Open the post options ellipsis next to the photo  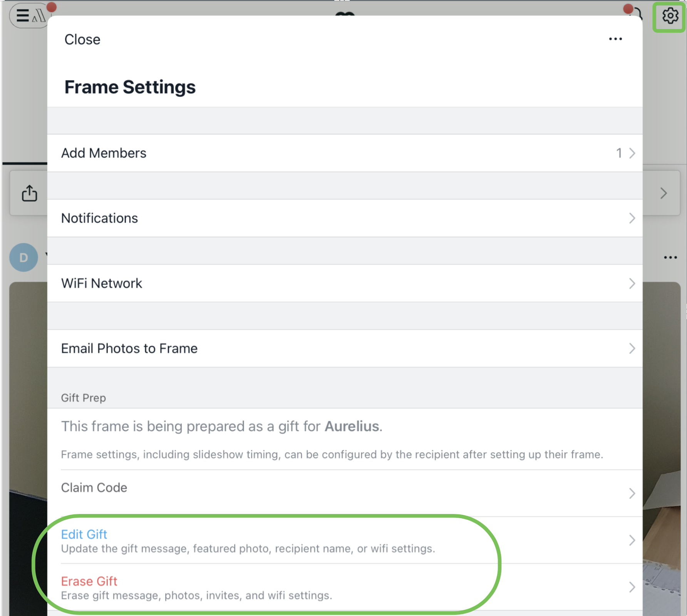(670, 257)
